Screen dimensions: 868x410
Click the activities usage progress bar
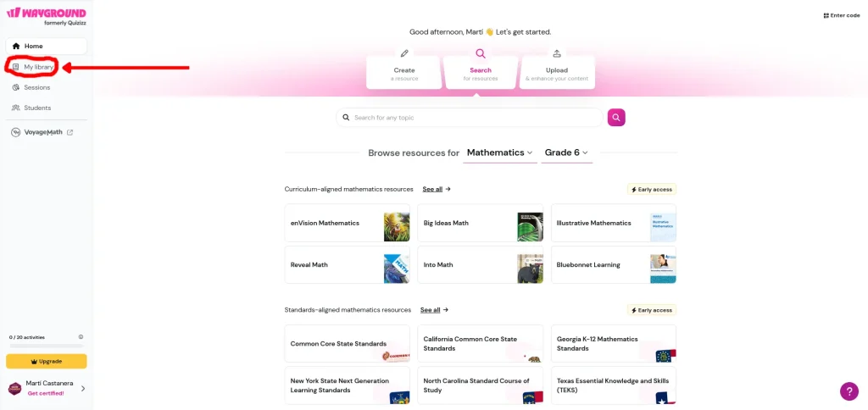pos(47,346)
